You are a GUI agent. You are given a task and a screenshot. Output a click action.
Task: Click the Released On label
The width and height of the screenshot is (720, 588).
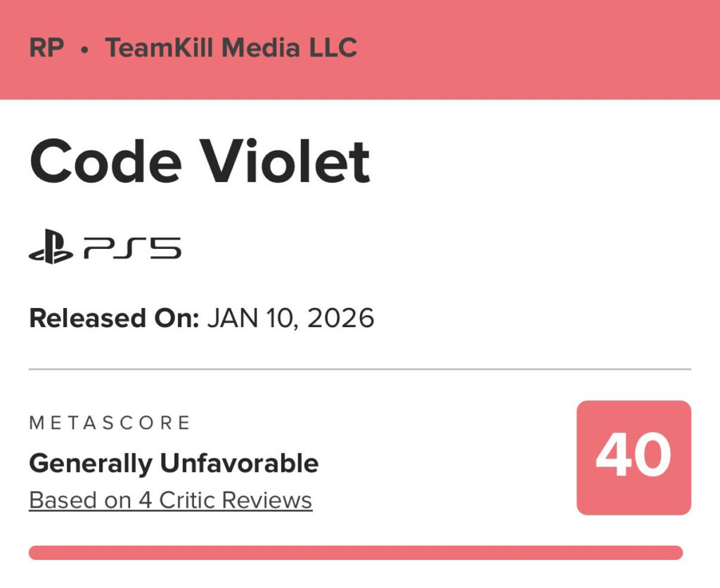click(x=114, y=319)
